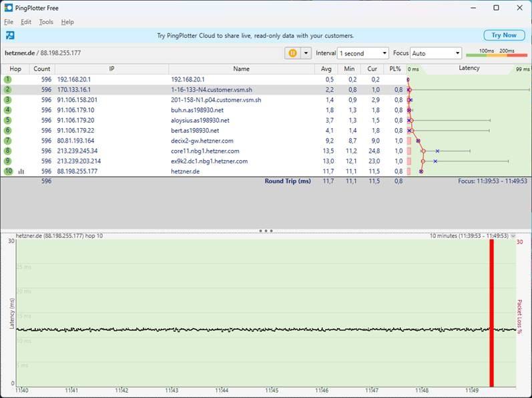Click IP 80.81.193.164 in hop 7
The height and width of the screenshot is (398, 532).
pos(75,141)
